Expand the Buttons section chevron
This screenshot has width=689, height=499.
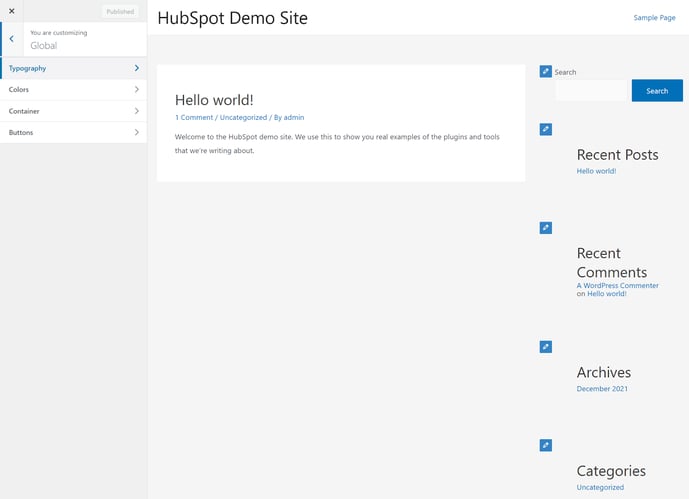[x=137, y=132]
